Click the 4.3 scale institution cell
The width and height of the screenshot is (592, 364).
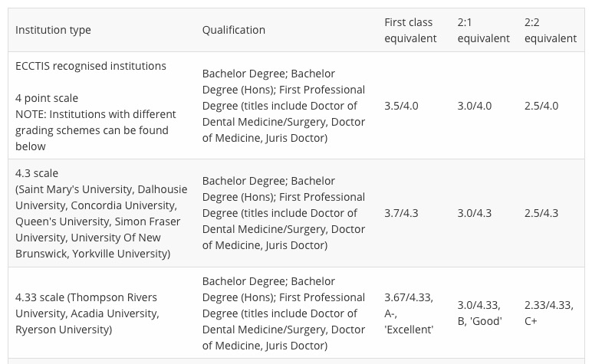click(x=96, y=213)
